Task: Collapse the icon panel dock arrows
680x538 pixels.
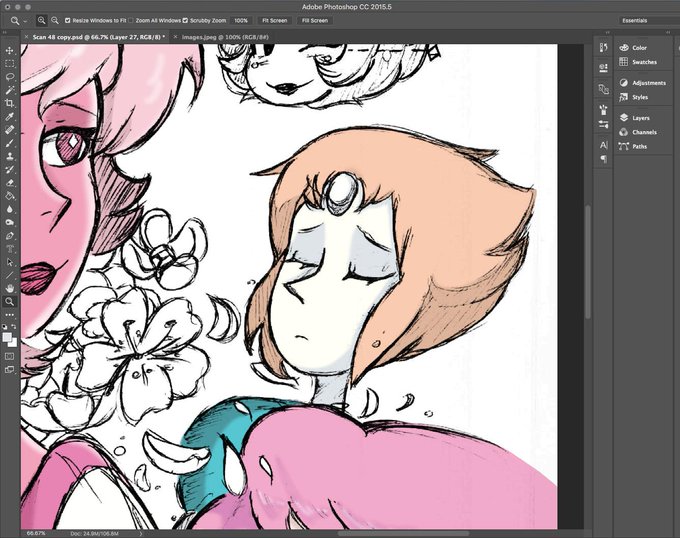Action: [x=608, y=33]
